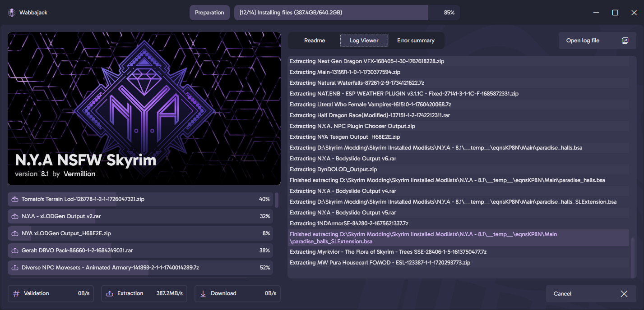Select Tomato's Terrain Lod extraction row
Image resolution: width=644 pixels, height=310 pixels.
pos(140,199)
